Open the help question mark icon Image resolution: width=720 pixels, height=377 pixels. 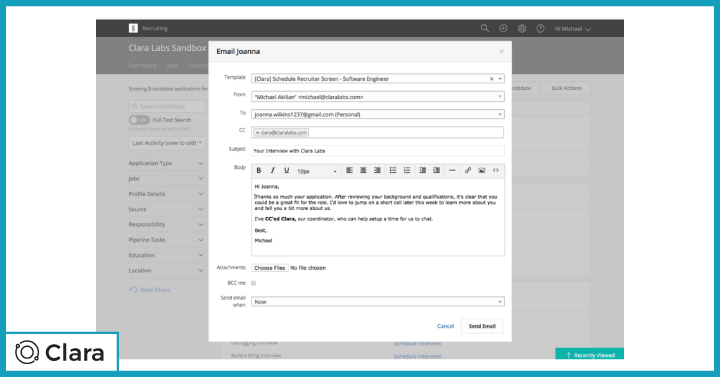540,28
